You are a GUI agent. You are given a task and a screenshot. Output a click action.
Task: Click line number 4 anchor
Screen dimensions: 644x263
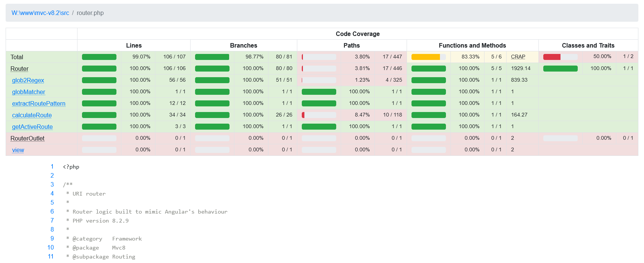click(52, 193)
